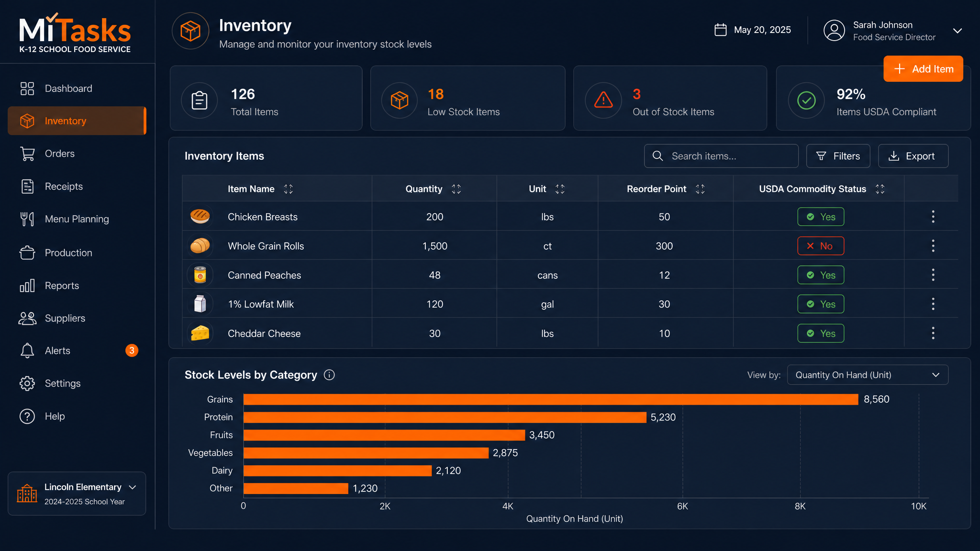Click the Chicken Breasts item name
Viewport: 980px width, 551px height.
click(263, 217)
